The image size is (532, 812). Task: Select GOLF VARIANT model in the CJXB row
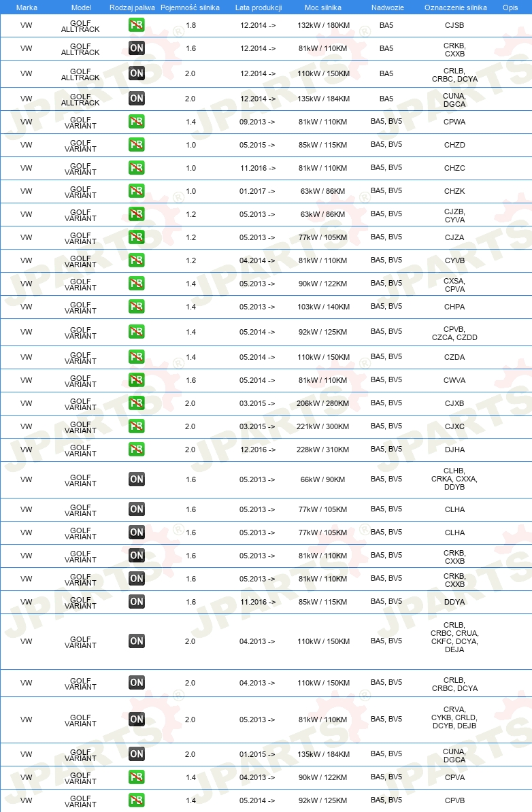pyautogui.click(x=80, y=404)
